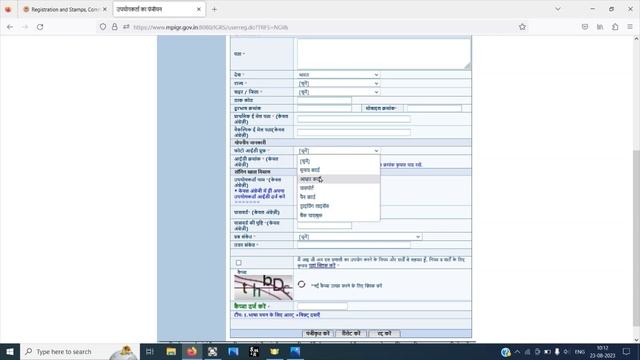Focus the primary email address field
The height and width of the screenshot is (360, 640).
coord(354,119)
